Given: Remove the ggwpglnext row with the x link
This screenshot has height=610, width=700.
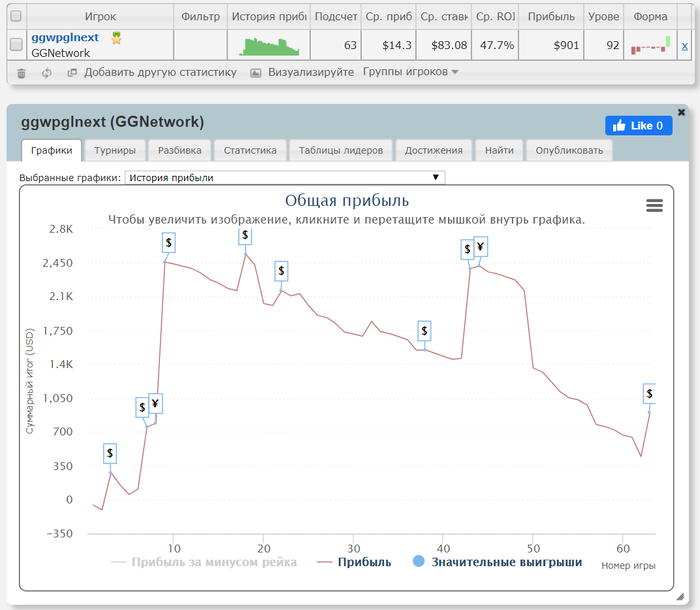Looking at the screenshot, I should pyautogui.click(x=684, y=46).
